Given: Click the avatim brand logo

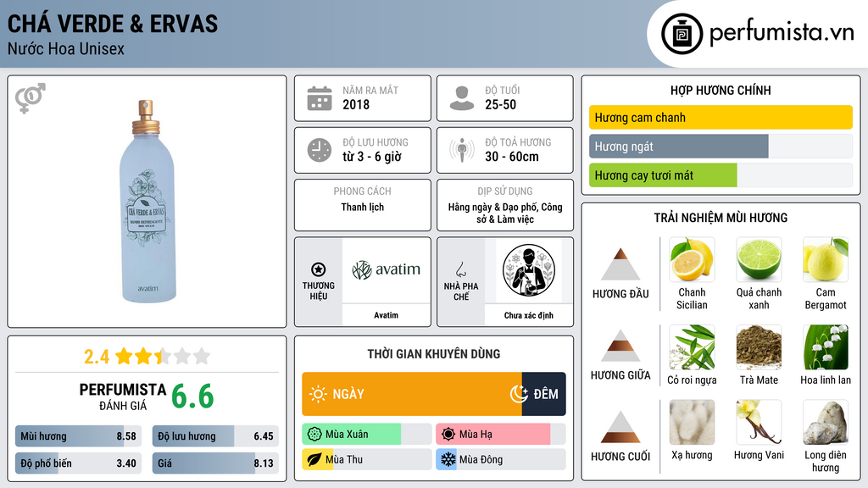Looking at the screenshot, I should (x=386, y=270).
